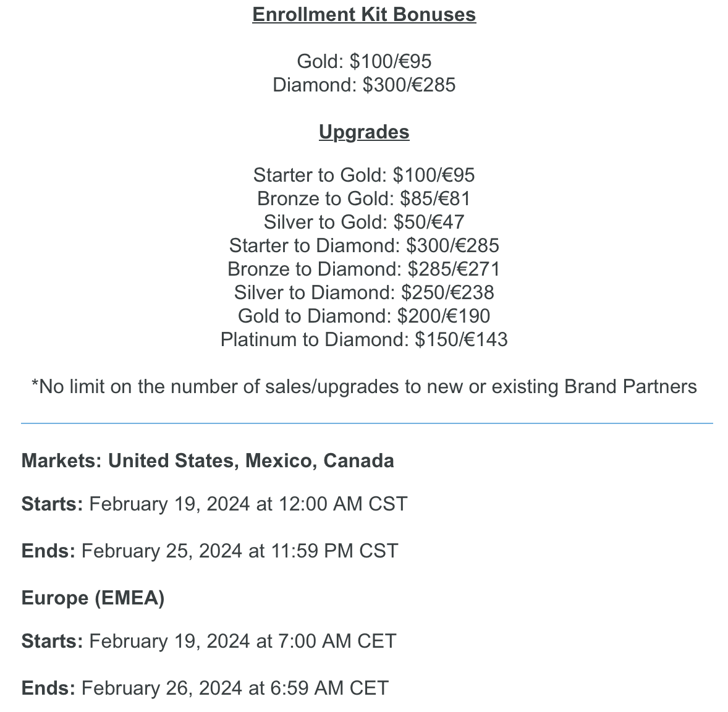The width and height of the screenshot is (728, 712).
Task: Select the February 25 11:59 PM CST end
Action: pos(210,551)
